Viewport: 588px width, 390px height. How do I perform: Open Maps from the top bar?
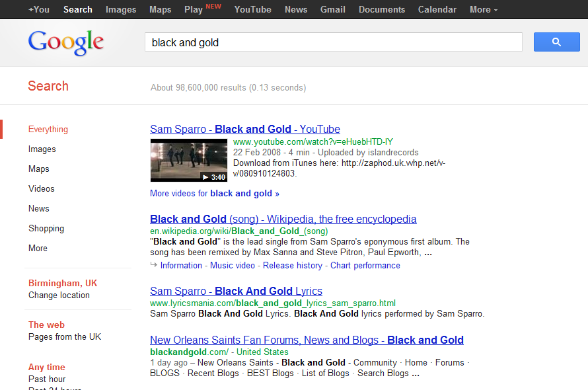coord(160,9)
